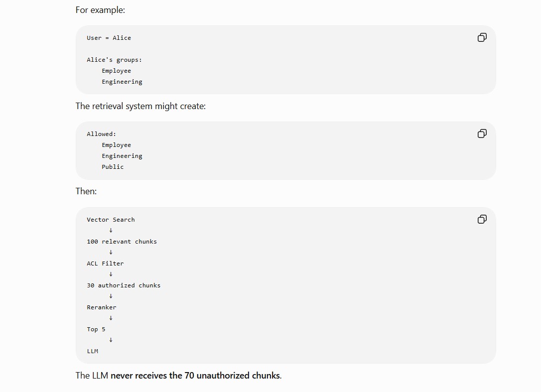Click the '100 relevant chunks' line
Image resolution: width=541 pixels, height=392 pixels.
(122, 242)
